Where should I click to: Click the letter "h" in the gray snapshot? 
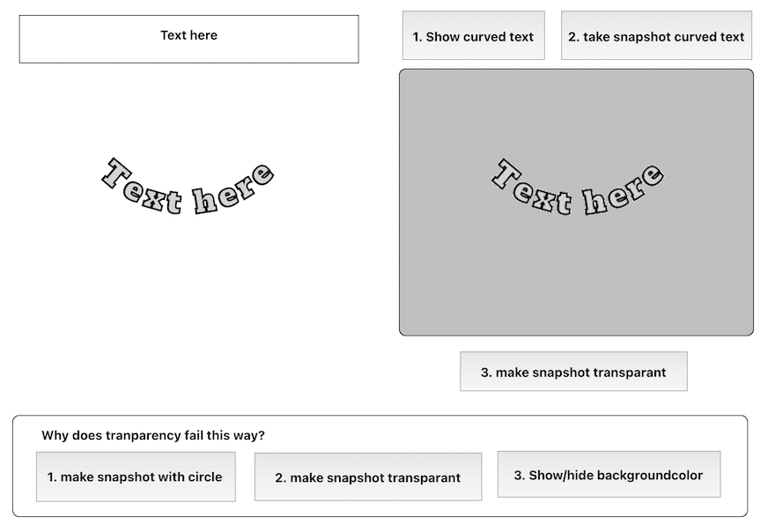pos(594,200)
